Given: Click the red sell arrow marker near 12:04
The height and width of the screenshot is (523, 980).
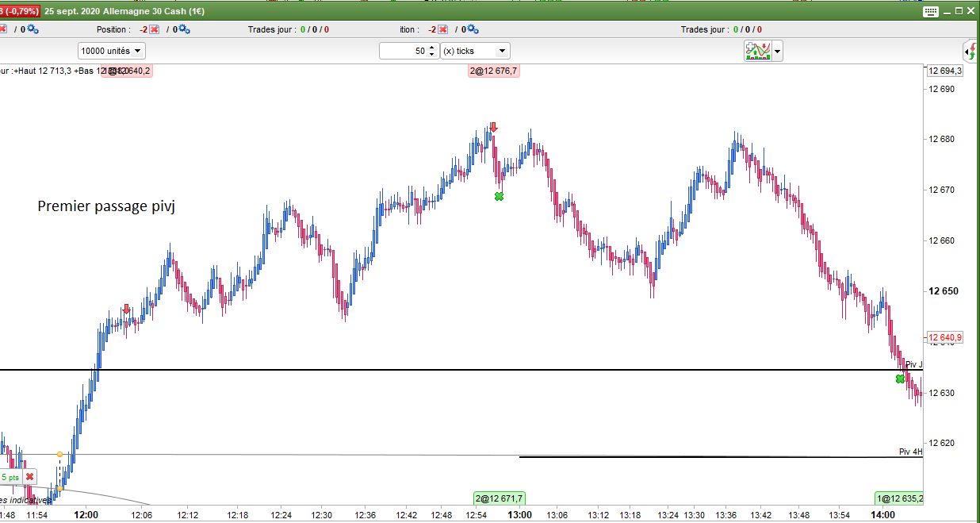Looking at the screenshot, I should click(x=126, y=309).
